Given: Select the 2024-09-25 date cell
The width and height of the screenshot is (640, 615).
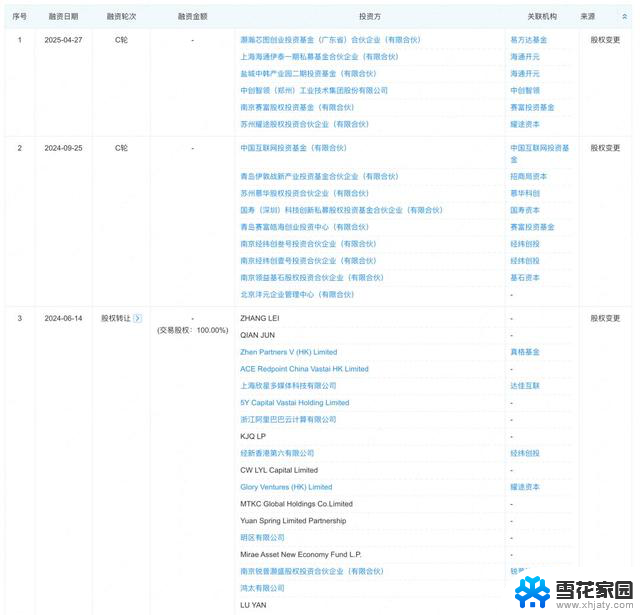Looking at the screenshot, I should tap(63, 148).
